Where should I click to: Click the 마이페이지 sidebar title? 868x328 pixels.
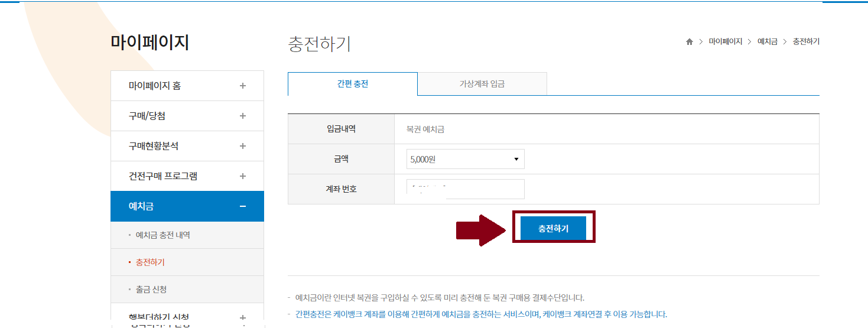pos(149,43)
